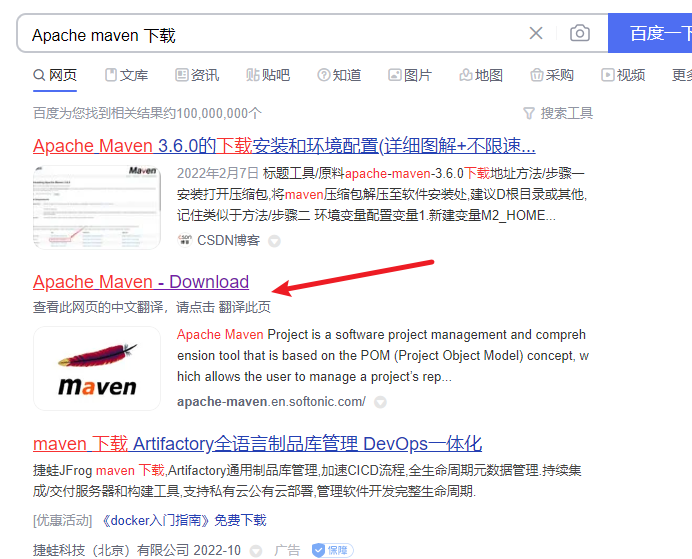Image resolution: width=692 pixels, height=559 pixels.
Task: Click the maven feather logo thumbnail
Action: coord(97,368)
